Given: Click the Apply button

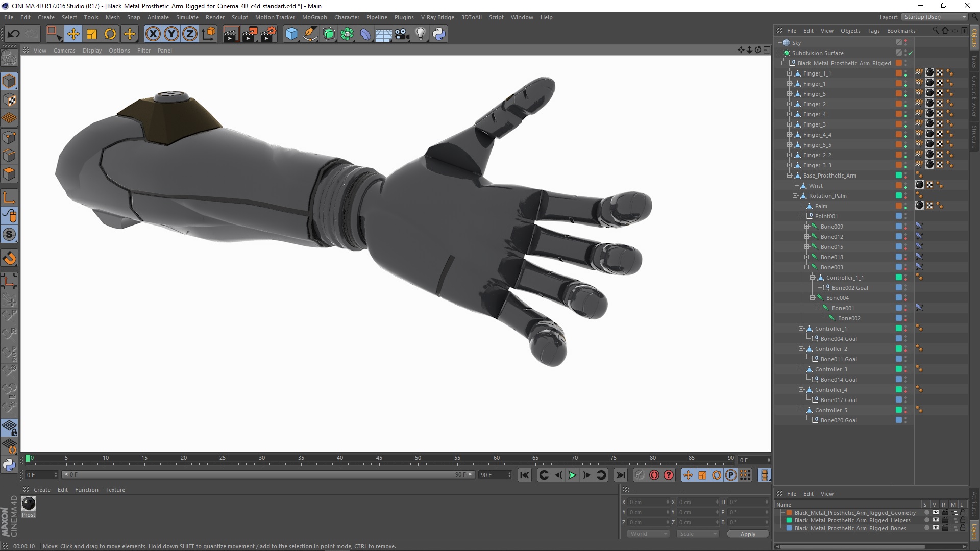Looking at the screenshot, I should [748, 534].
